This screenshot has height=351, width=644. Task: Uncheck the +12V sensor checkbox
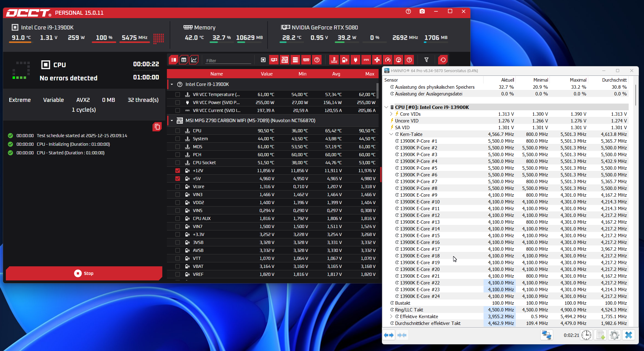tap(178, 171)
